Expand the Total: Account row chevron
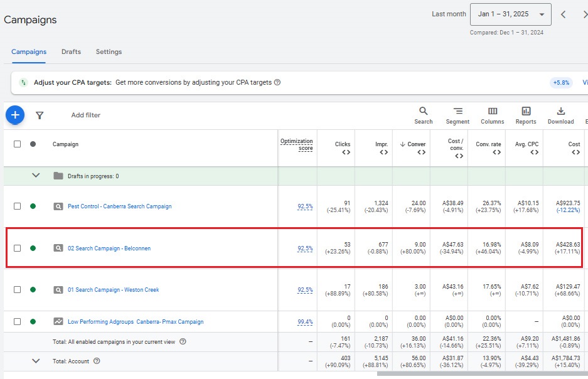Image resolution: width=588 pixels, height=379 pixels. tap(36, 361)
